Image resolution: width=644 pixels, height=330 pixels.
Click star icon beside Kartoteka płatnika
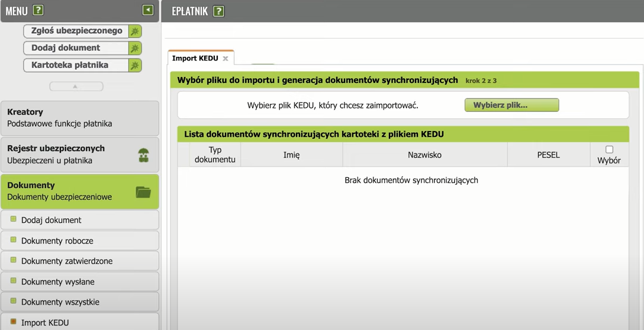[x=135, y=65]
